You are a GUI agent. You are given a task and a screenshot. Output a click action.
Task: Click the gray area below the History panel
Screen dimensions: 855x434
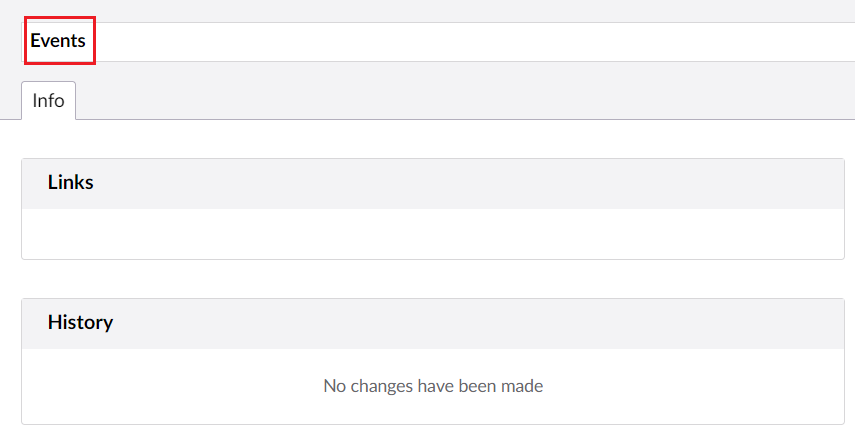click(432, 429)
